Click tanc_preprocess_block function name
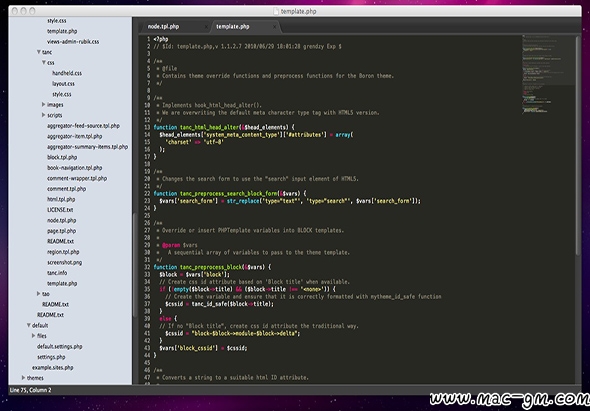Viewport: 590px width, 411px height. click(x=210, y=267)
